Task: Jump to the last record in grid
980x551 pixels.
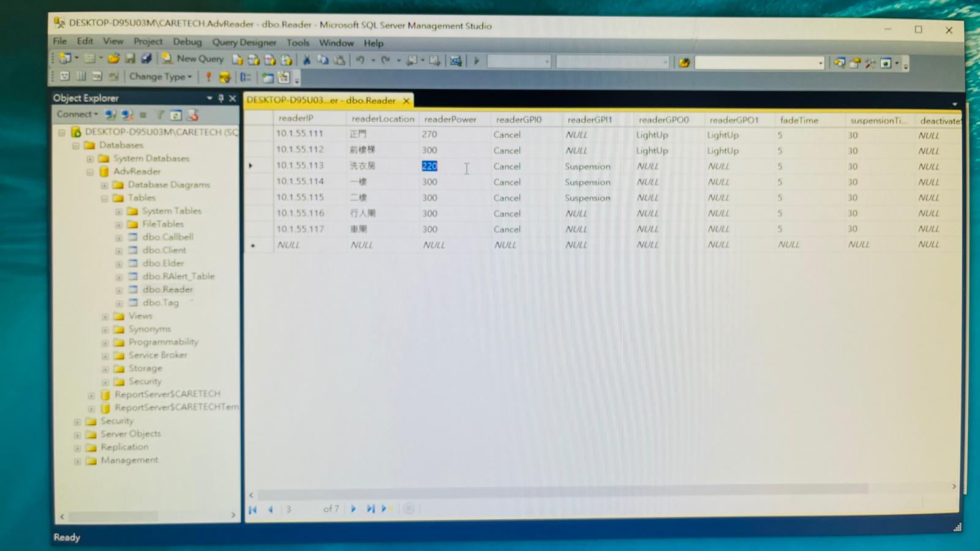Action: pos(371,509)
